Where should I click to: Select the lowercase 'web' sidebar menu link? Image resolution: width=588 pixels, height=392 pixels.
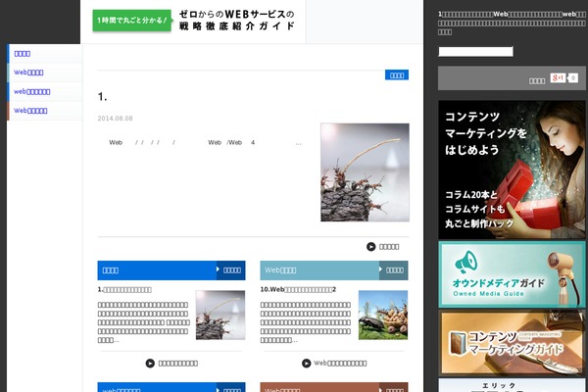pos(32,91)
